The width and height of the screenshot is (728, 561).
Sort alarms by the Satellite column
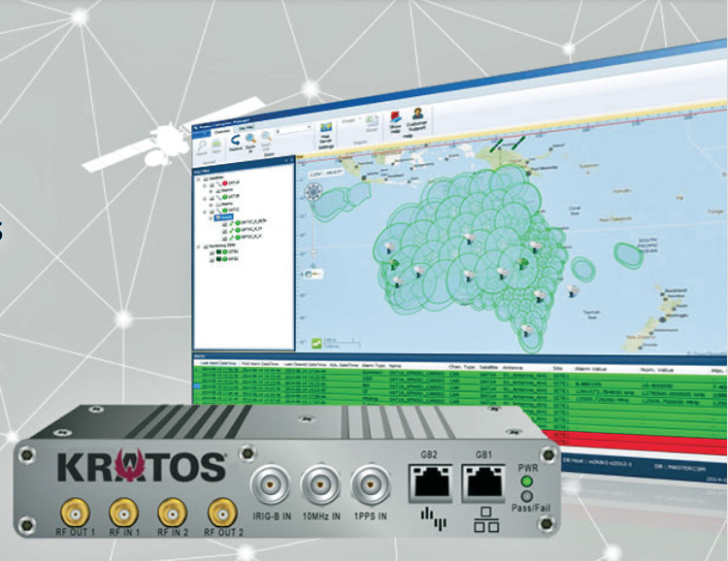pyautogui.click(x=488, y=367)
